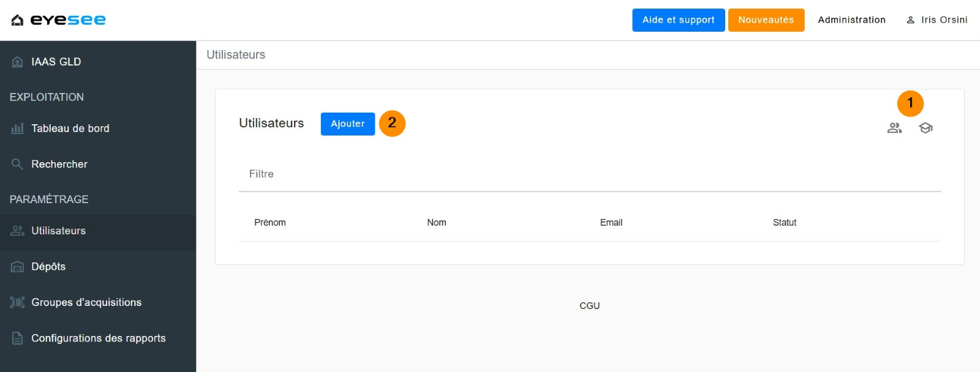The image size is (980, 372).
Task: Open the Nouveautés button
Action: (x=766, y=20)
